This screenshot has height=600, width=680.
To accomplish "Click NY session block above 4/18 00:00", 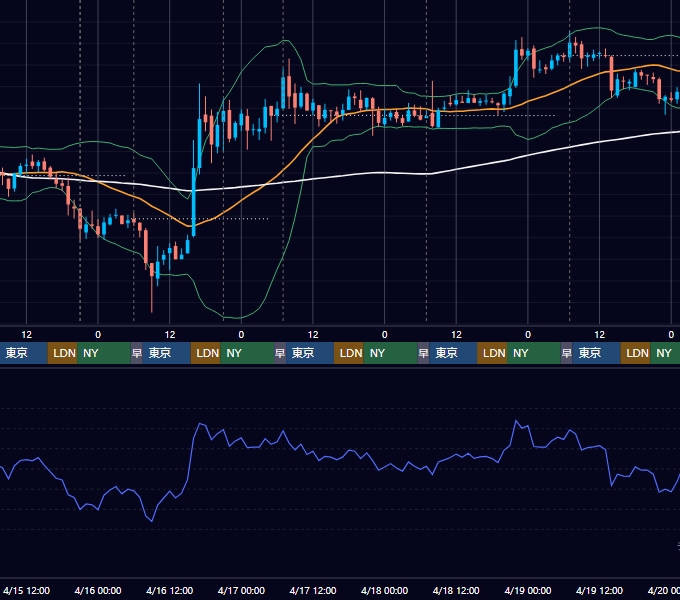I will [x=390, y=353].
